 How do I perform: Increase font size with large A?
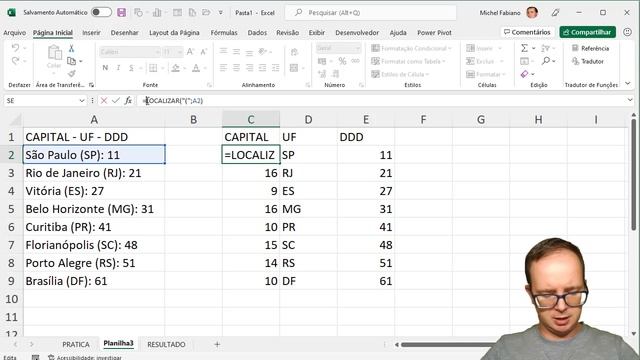(x=190, y=52)
